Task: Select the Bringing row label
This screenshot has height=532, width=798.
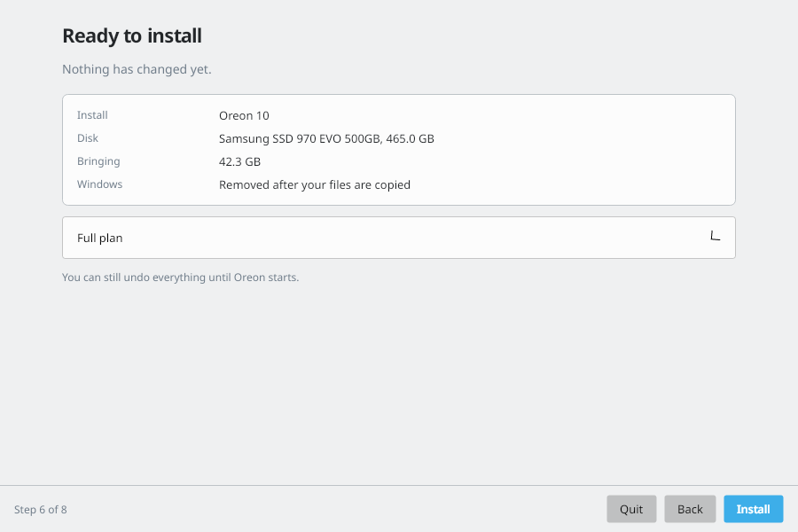Action: point(98,161)
